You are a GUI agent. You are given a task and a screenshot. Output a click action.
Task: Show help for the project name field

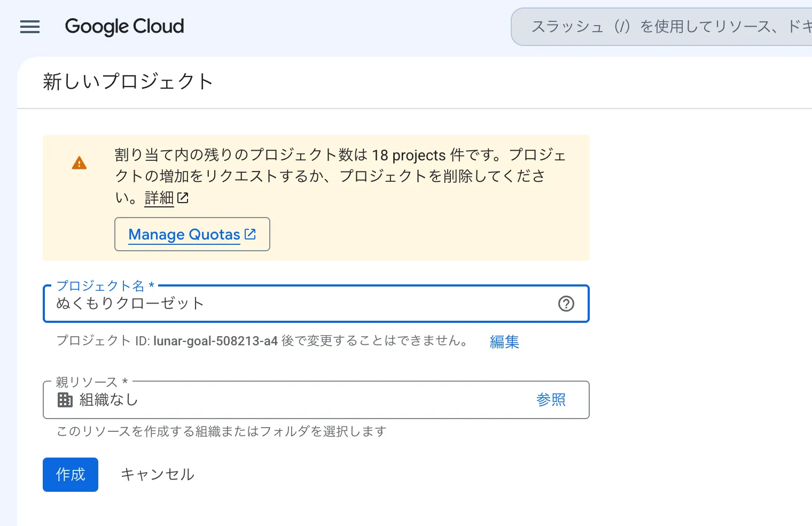click(x=566, y=304)
